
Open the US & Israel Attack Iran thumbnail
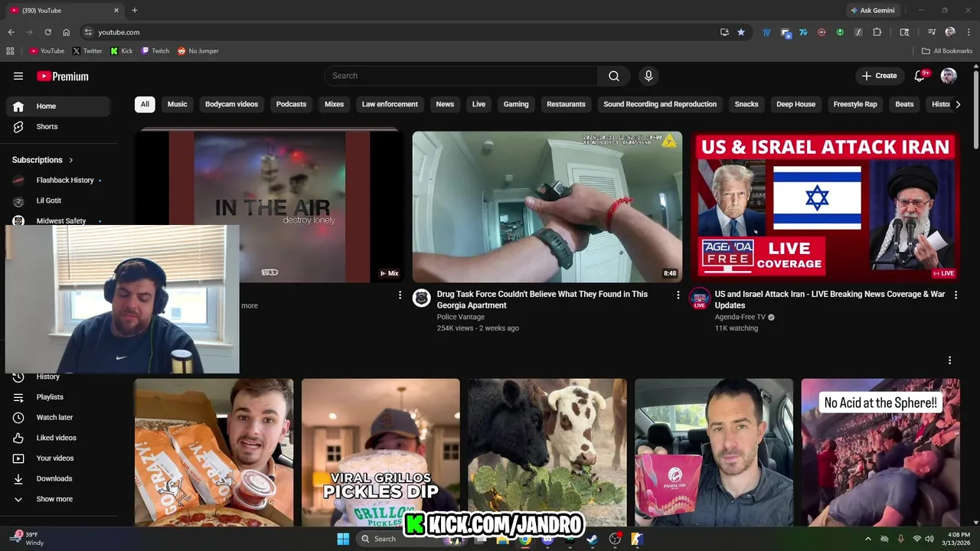click(825, 207)
